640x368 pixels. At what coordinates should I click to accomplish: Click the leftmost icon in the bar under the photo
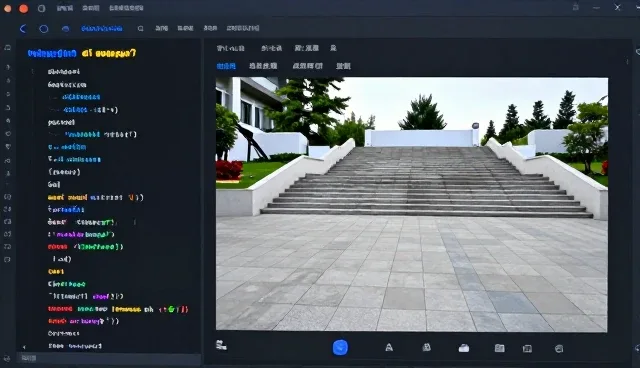[221, 346]
